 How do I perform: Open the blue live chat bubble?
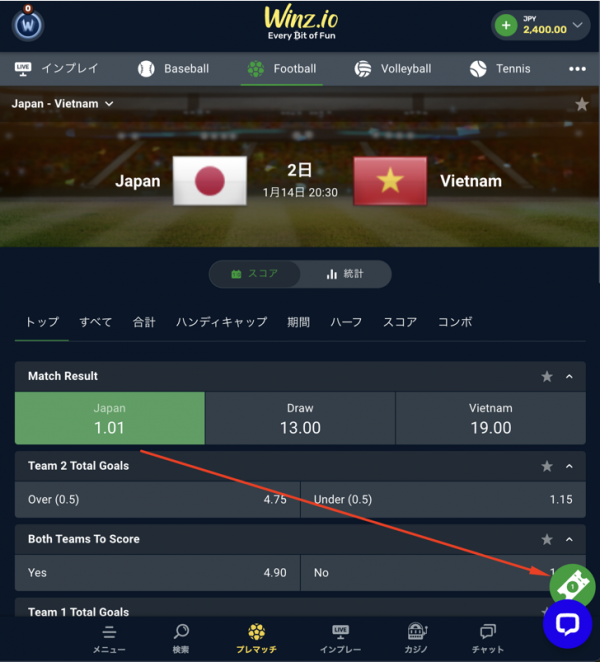click(567, 624)
